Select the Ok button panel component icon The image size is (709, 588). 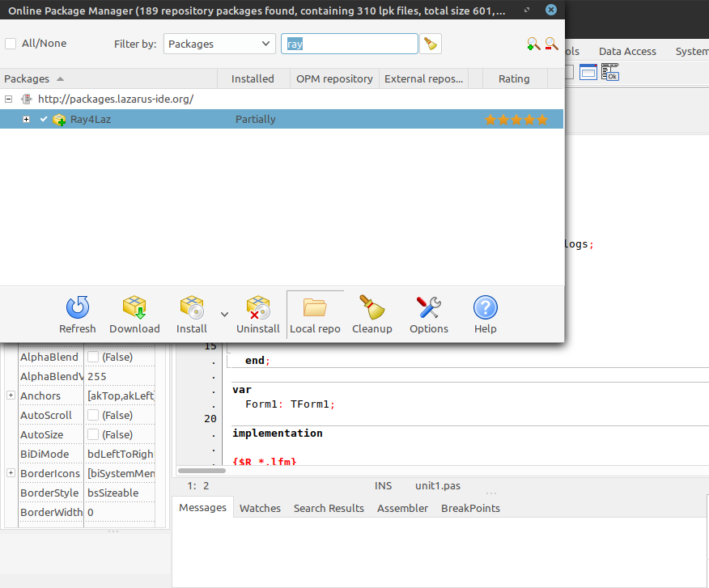tap(610, 72)
